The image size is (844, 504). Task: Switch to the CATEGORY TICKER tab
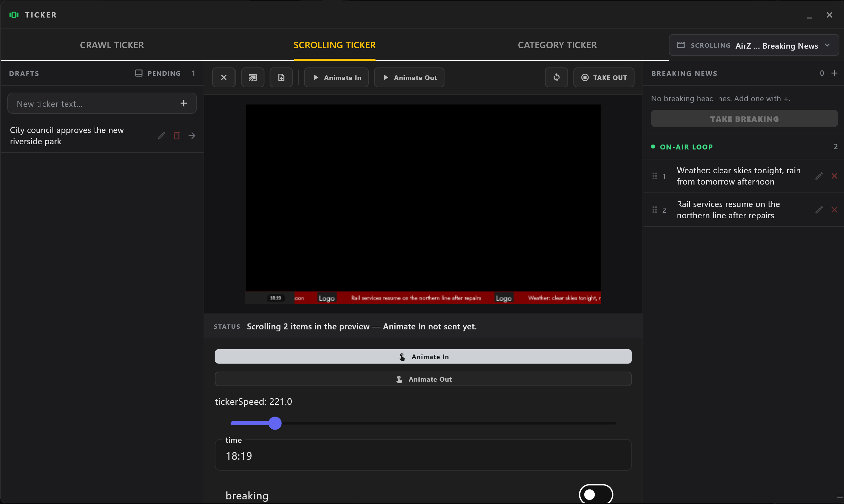pos(557,45)
